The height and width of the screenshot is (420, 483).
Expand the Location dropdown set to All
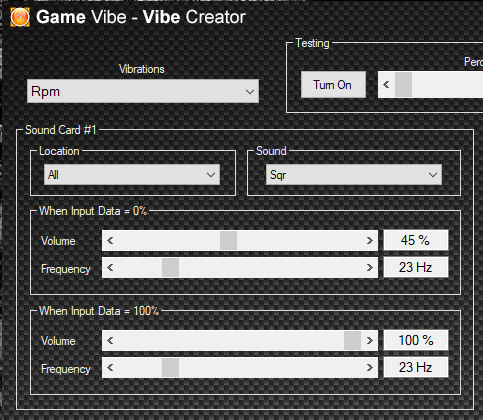[x=132, y=174]
